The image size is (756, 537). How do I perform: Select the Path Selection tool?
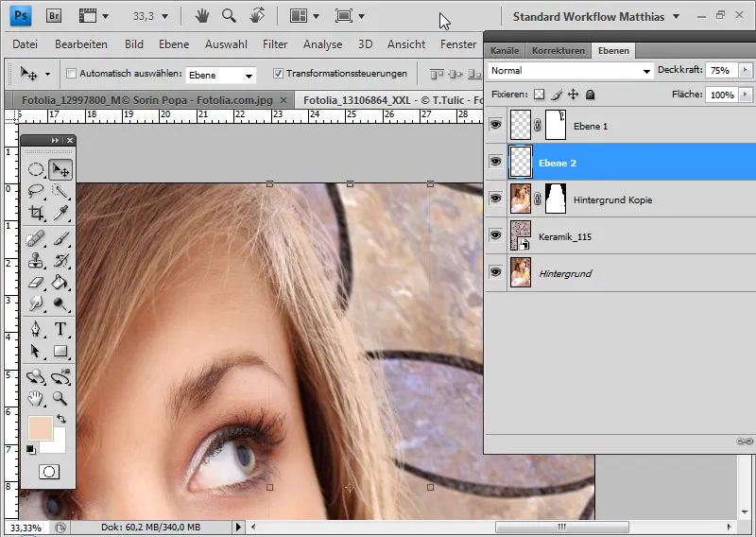tap(36, 351)
